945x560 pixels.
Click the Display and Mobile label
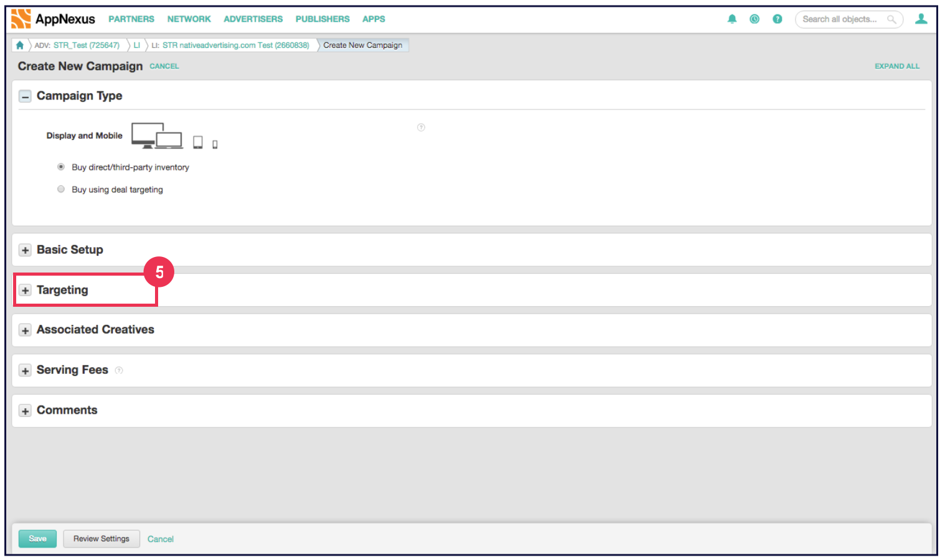(85, 136)
